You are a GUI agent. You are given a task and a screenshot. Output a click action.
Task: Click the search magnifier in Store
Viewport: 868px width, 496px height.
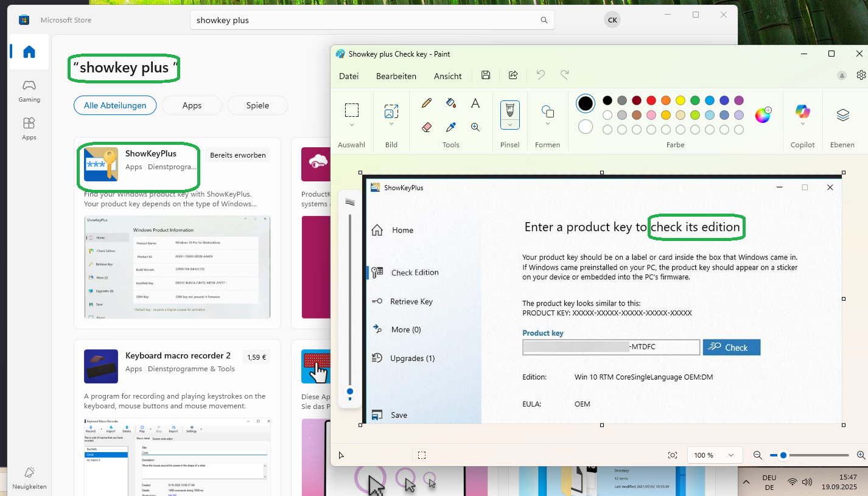click(x=544, y=20)
